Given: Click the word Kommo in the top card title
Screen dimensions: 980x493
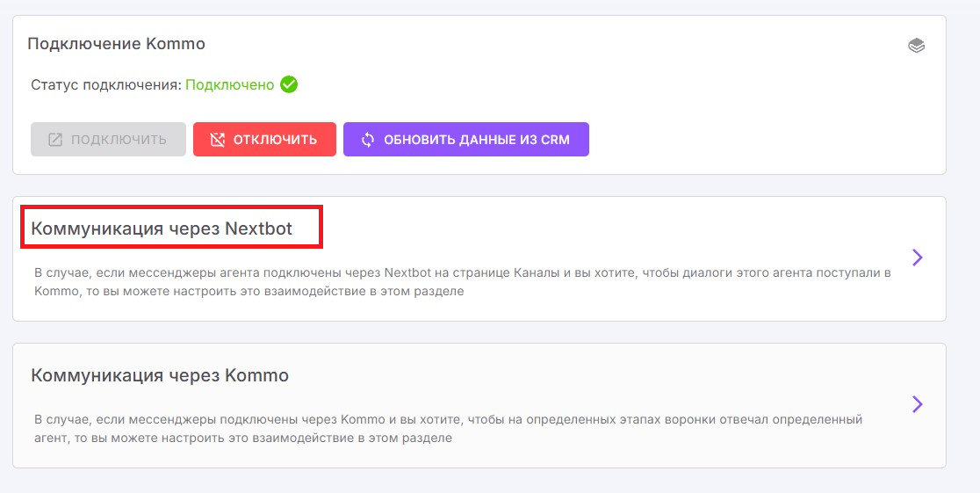Looking at the screenshot, I should coord(177,43).
